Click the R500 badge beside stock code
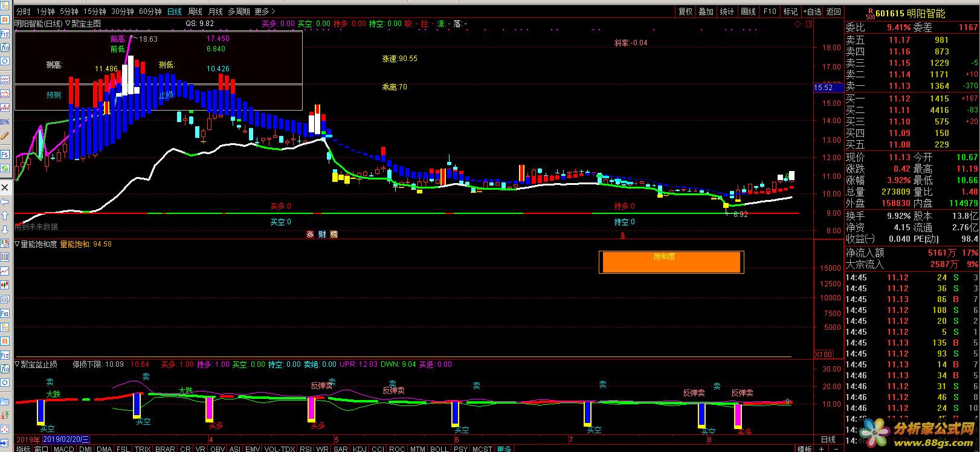This screenshot has width=980, height=452. [x=871, y=13]
